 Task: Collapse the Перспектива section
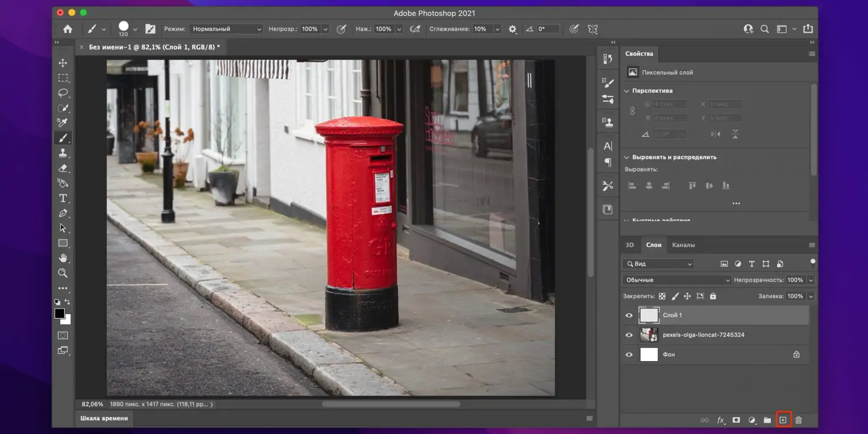coord(626,90)
